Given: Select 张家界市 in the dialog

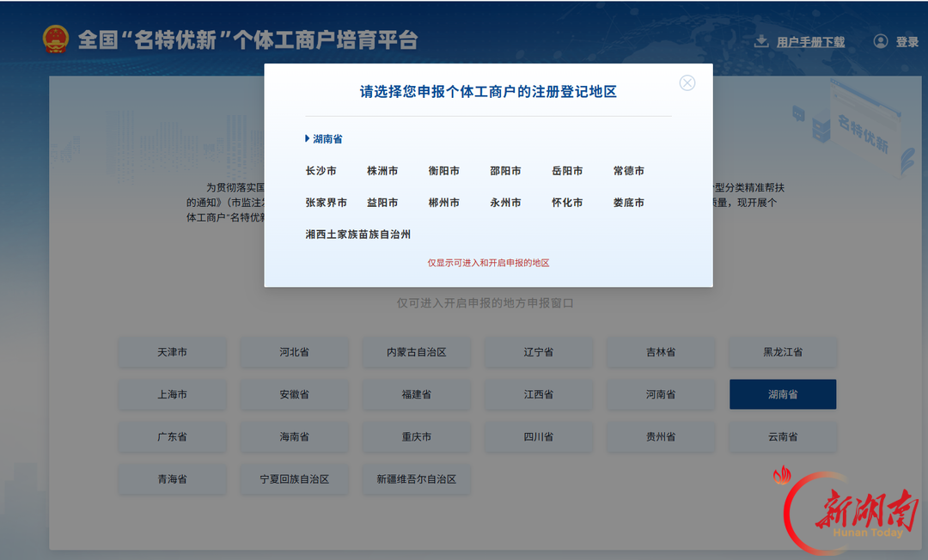Looking at the screenshot, I should 327,203.
